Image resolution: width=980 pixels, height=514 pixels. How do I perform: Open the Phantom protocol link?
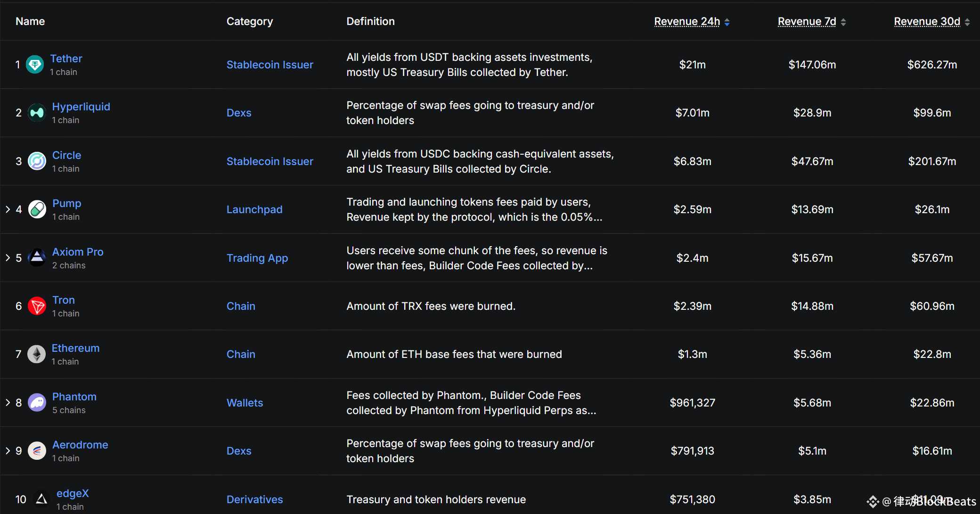pyautogui.click(x=74, y=397)
